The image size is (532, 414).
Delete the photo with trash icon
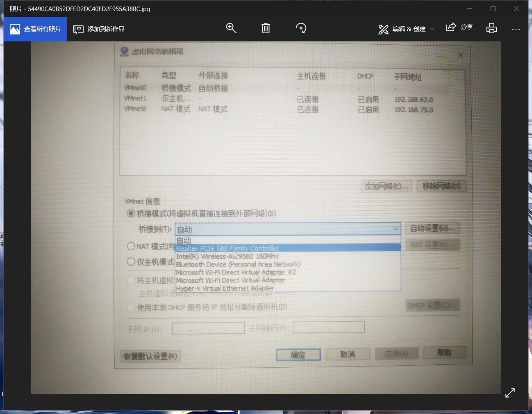266,28
